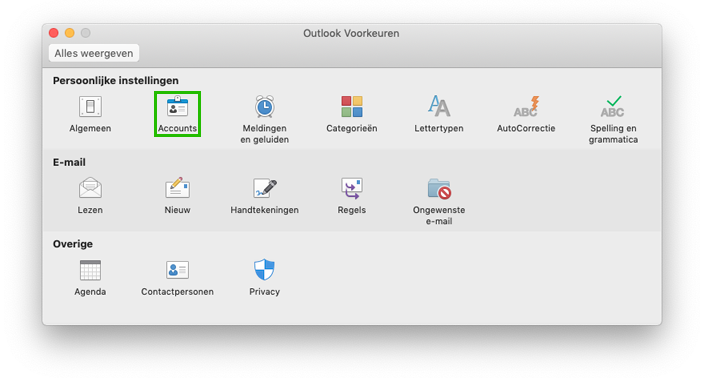
Task: Minimize the Outlook Voorkeuren window
Action: click(x=70, y=33)
